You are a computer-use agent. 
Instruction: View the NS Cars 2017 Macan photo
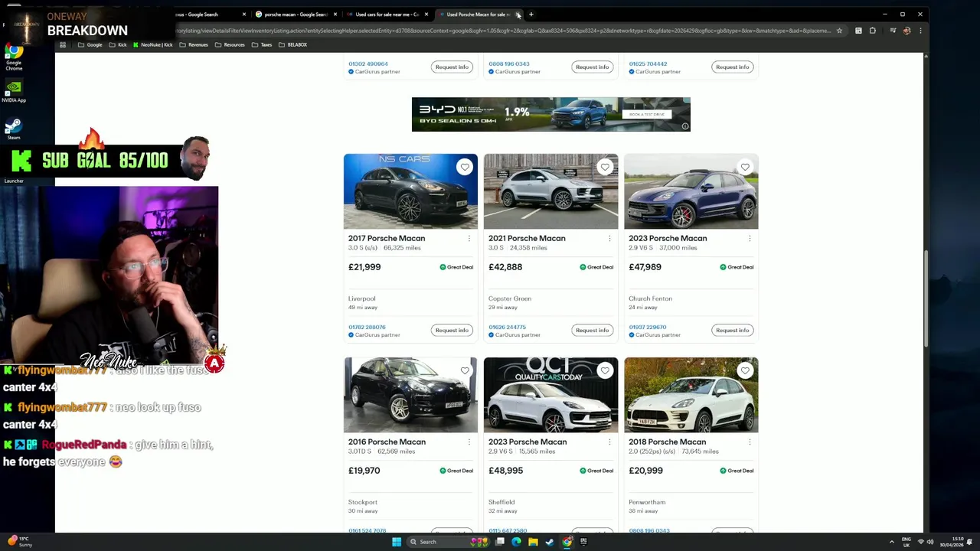click(x=410, y=191)
